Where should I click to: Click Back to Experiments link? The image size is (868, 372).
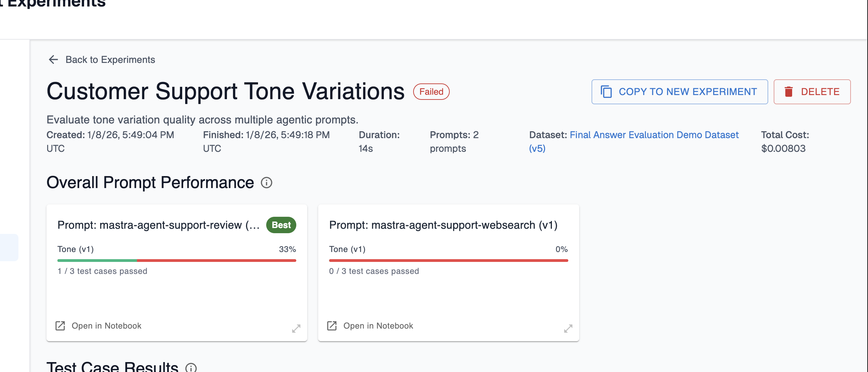110,59
